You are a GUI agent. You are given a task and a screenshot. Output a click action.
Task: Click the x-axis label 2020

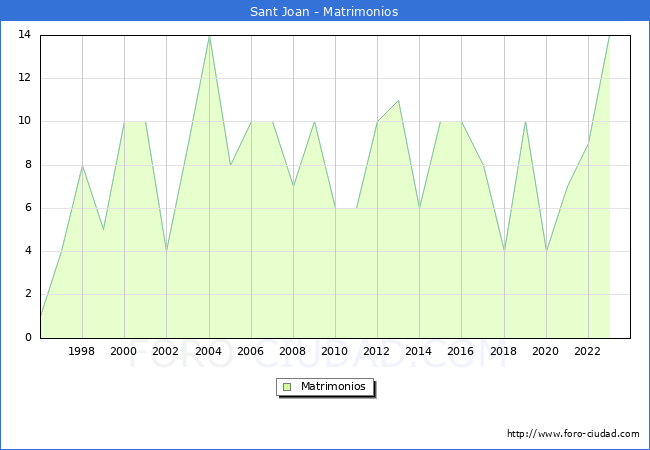pos(546,351)
